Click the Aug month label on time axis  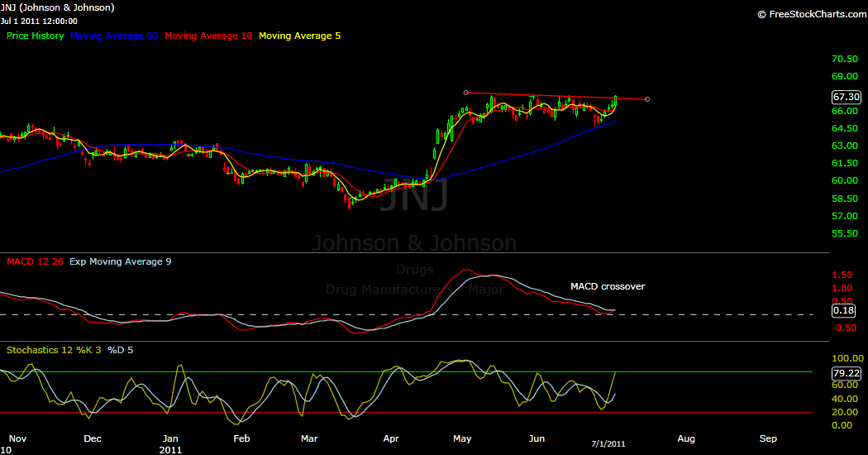686,438
